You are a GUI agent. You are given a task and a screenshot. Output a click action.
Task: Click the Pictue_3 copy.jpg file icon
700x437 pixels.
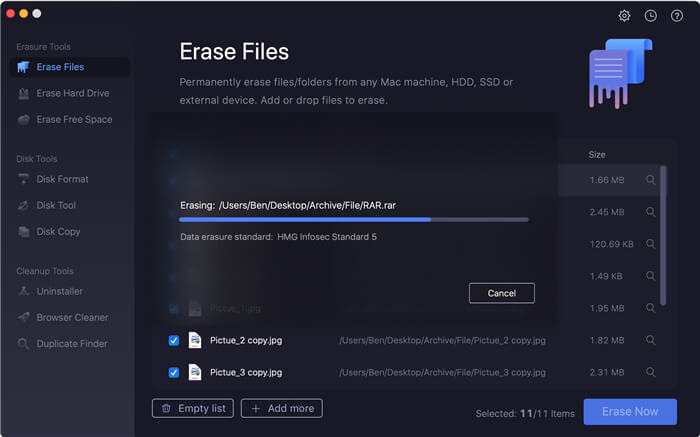coord(195,372)
